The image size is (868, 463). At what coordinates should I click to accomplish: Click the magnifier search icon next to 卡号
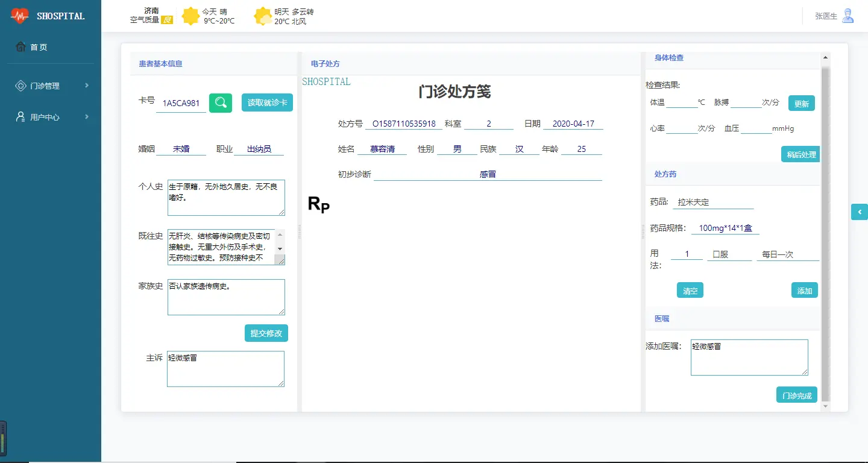click(x=220, y=102)
